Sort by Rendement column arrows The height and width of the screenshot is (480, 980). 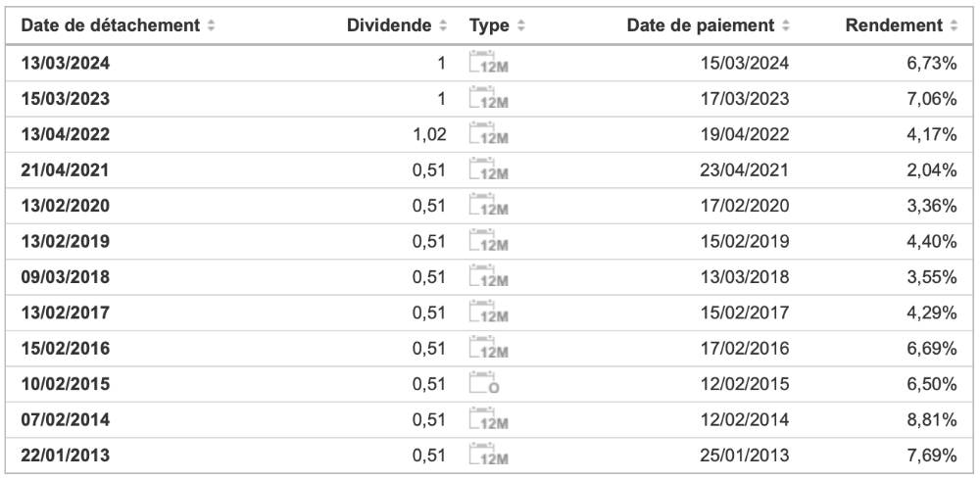tap(953, 24)
